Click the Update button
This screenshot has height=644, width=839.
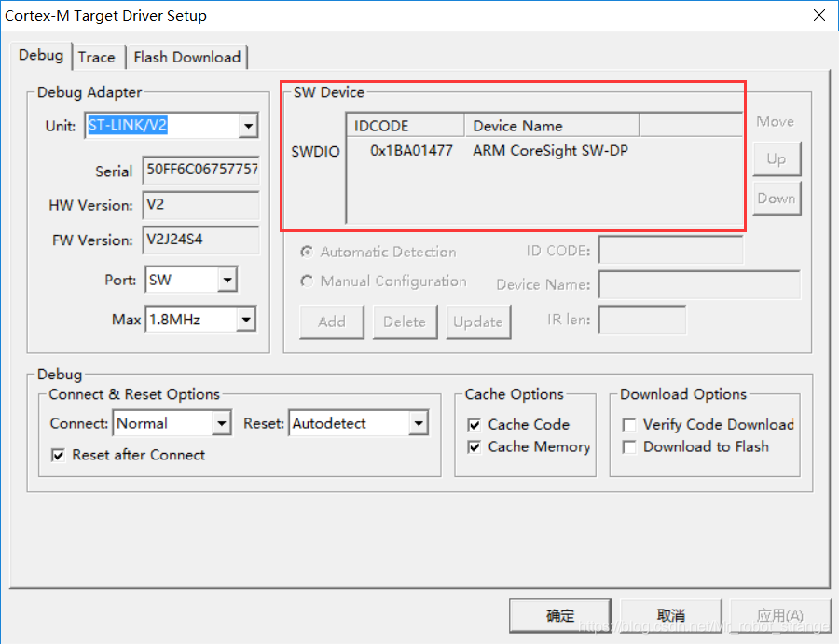[478, 322]
